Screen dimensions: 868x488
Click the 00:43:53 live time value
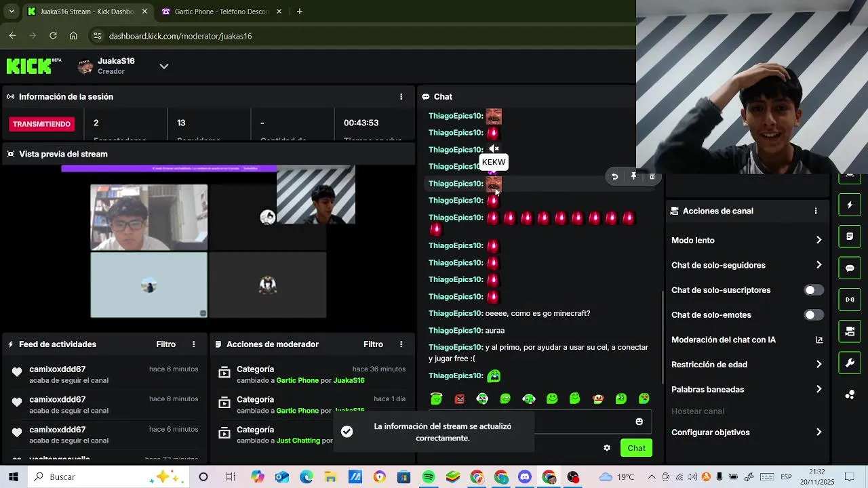coord(361,123)
